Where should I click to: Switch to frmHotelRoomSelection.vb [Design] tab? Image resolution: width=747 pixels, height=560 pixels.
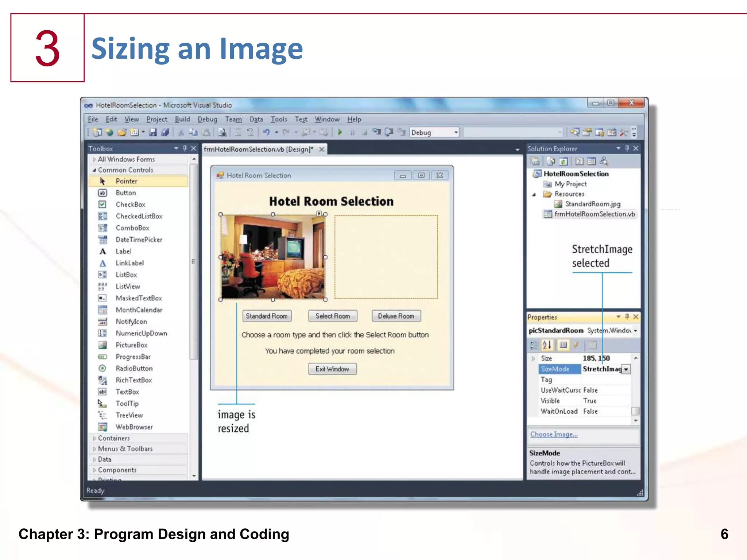click(258, 149)
